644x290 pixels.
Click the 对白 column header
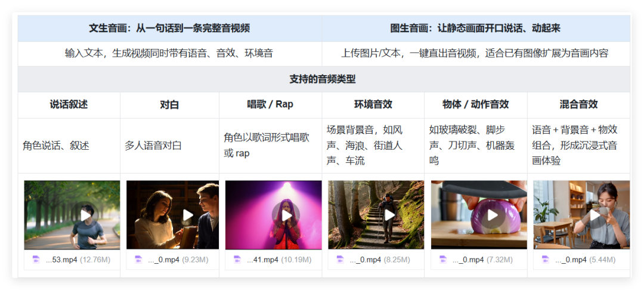click(169, 105)
